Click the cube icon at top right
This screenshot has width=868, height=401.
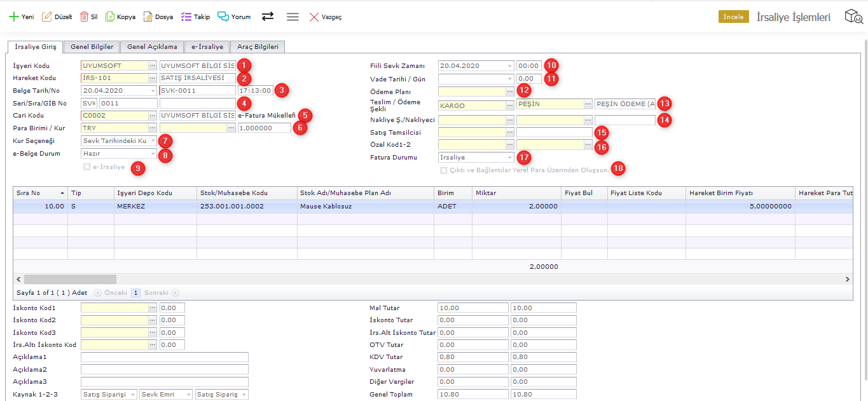coord(853,17)
